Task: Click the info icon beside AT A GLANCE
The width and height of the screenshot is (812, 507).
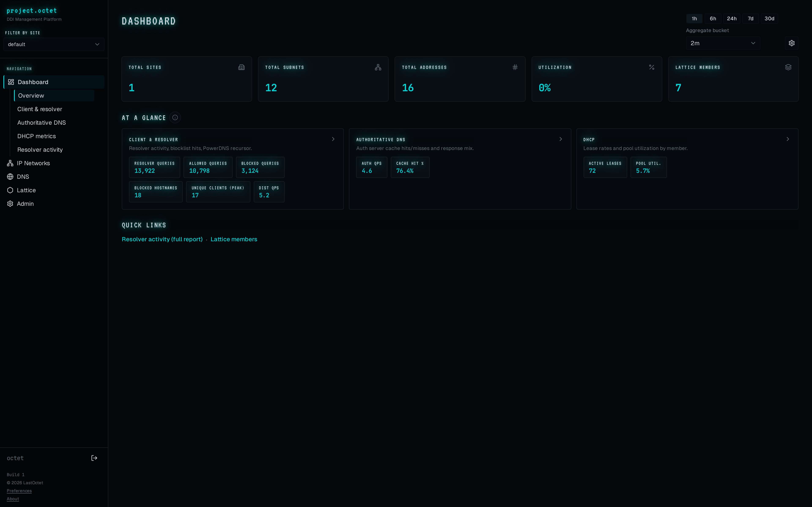Action: (175, 117)
